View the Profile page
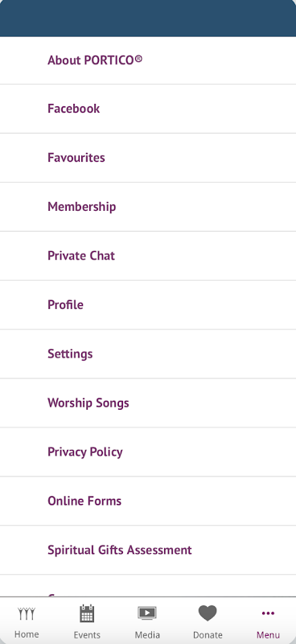The height and width of the screenshot is (644, 296). pyautogui.click(x=148, y=304)
